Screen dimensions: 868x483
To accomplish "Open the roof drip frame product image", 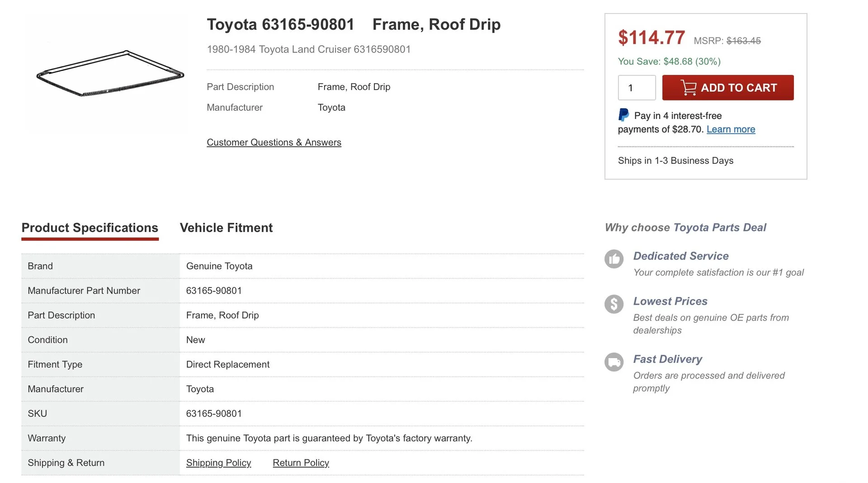I will click(x=110, y=73).
